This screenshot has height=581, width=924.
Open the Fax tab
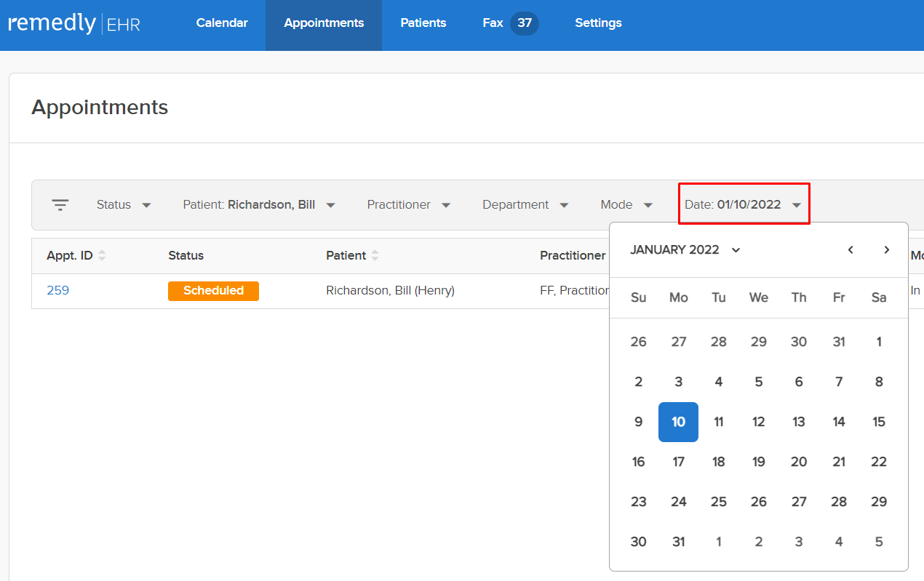point(493,23)
